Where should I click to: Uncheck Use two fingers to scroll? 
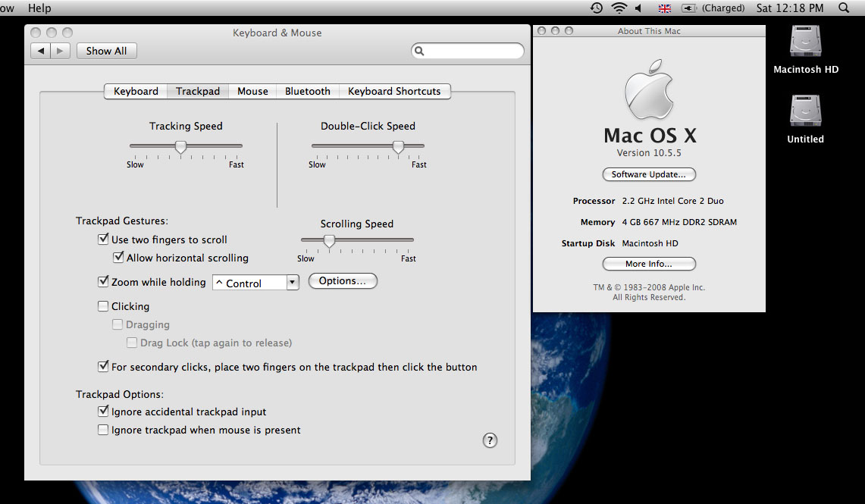103,239
